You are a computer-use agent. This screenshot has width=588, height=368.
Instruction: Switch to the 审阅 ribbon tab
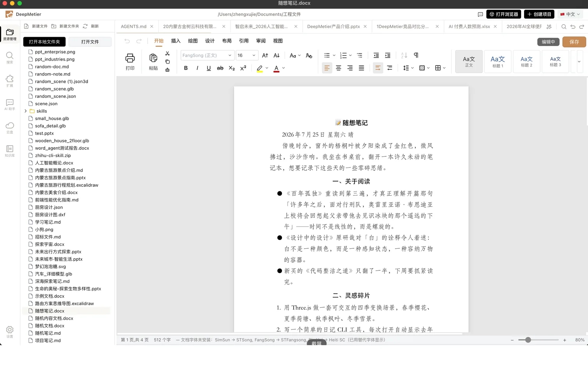pyautogui.click(x=261, y=41)
